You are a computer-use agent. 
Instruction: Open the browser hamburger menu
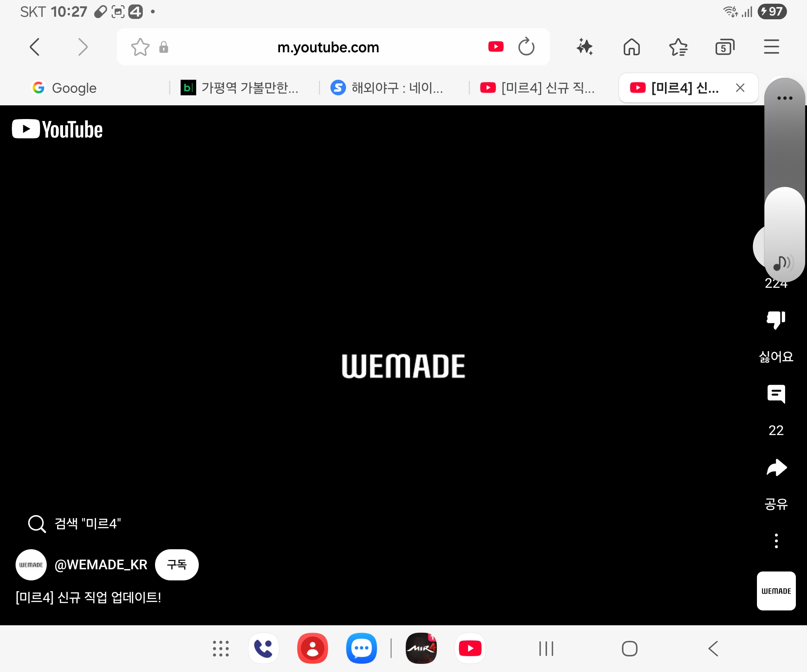pyautogui.click(x=771, y=47)
